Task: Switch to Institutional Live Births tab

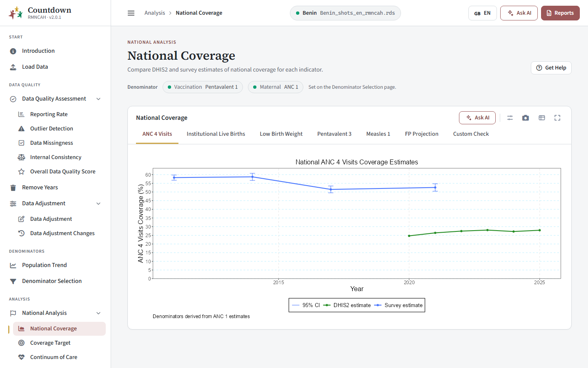Action: click(216, 134)
